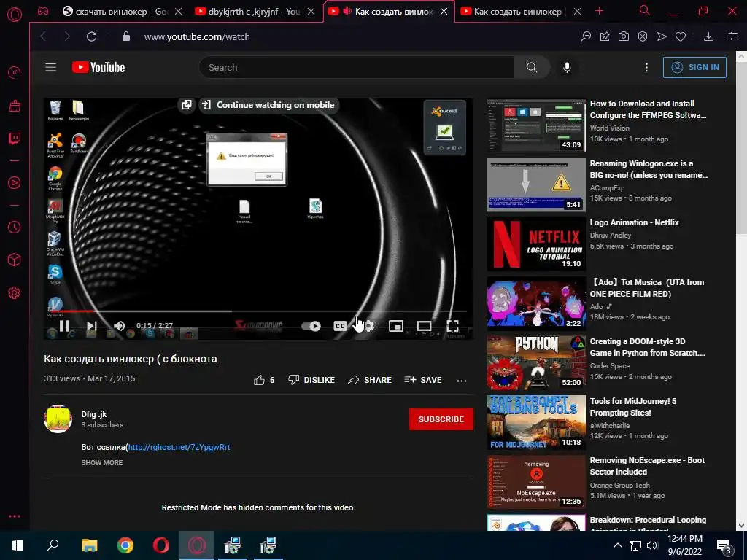Viewport: 747px width, 560px height.
Task: Open Twitch panel in sidebar
Action: point(15,139)
